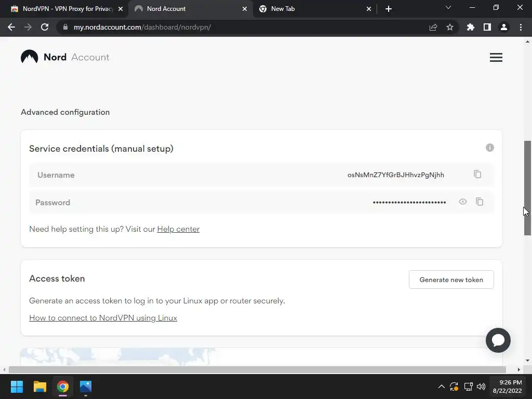
Task: Click the Nord Account mountain logo
Action: 29,57
